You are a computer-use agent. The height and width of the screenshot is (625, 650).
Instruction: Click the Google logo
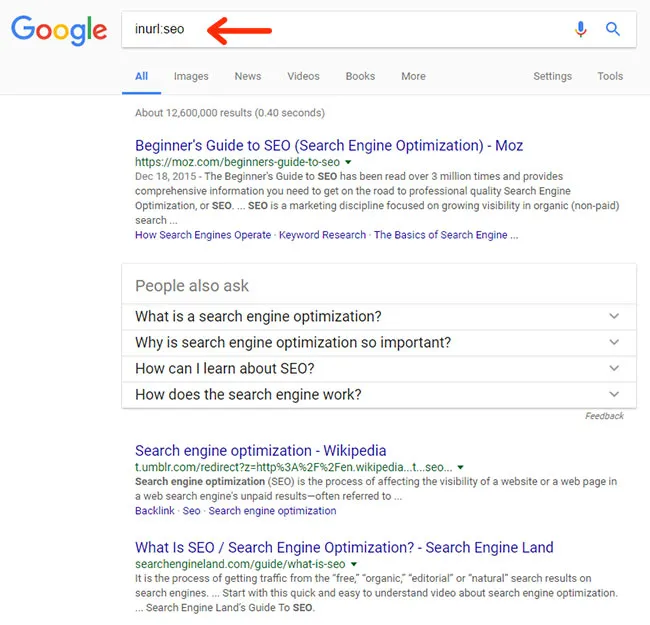click(x=58, y=30)
